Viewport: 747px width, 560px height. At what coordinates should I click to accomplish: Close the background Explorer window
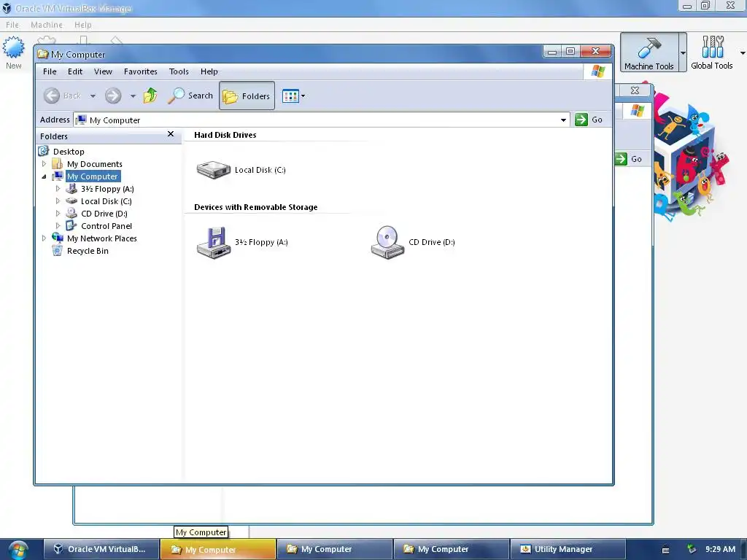635,90
